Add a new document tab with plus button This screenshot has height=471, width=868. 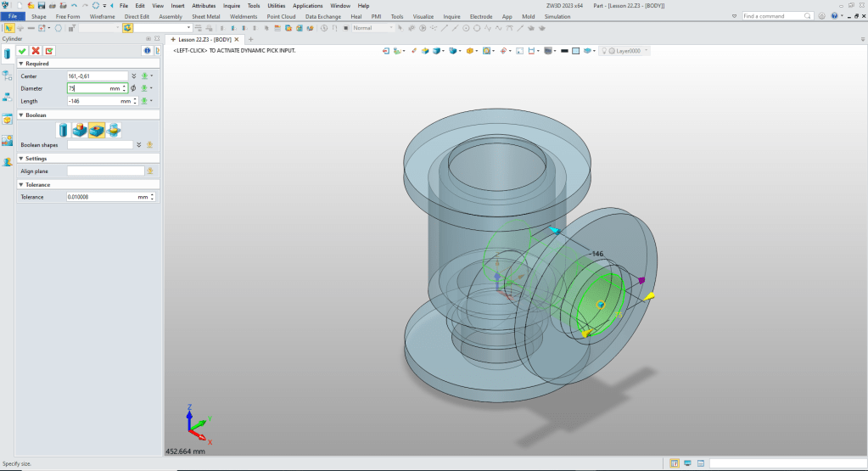tap(250, 39)
